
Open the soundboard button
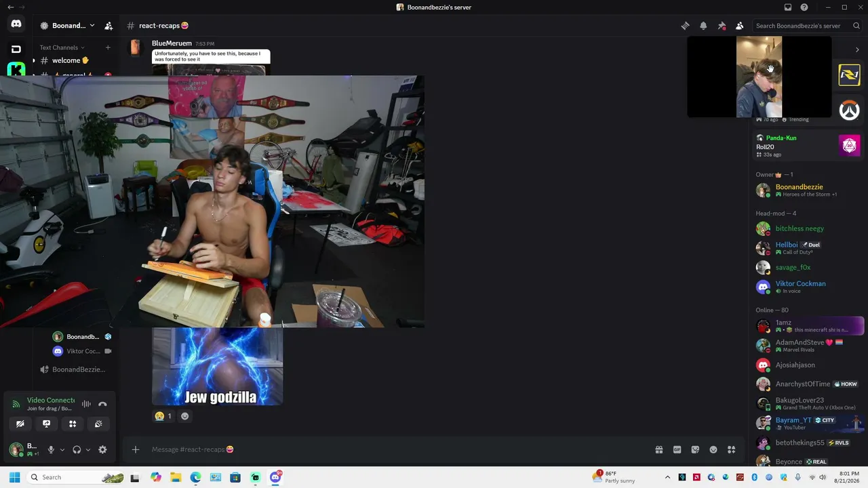98,424
